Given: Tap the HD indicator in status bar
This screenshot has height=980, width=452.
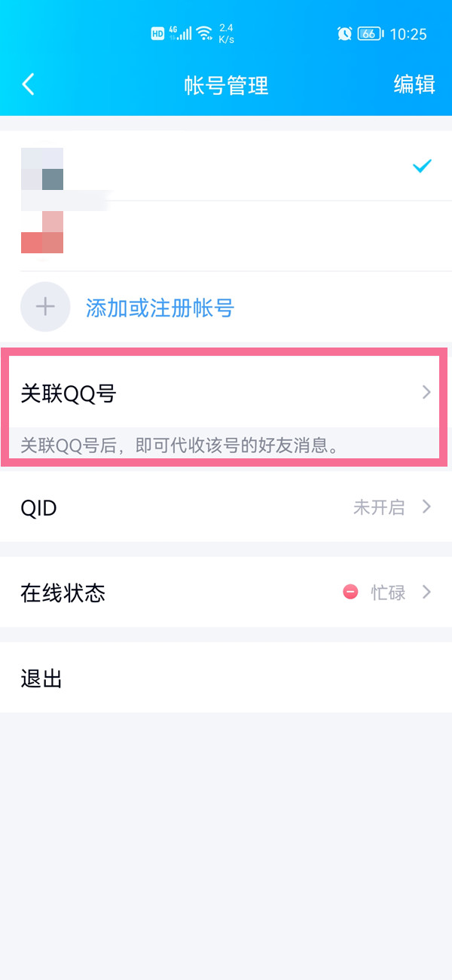Looking at the screenshot, I should (x=157, y=33).
